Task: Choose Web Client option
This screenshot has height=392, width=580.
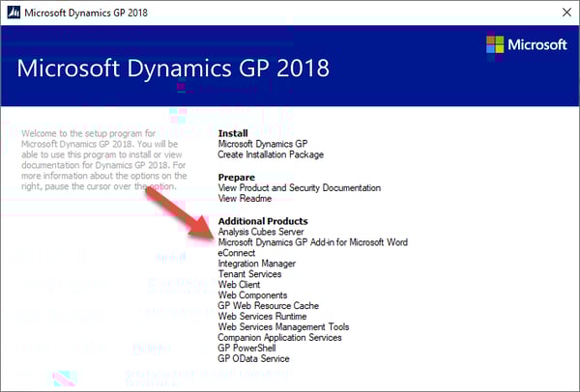Action: pos(239,285)
